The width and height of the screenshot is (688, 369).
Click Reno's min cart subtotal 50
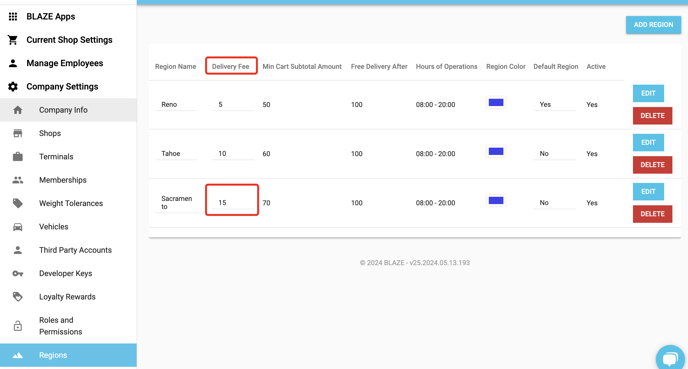pyautogui.click(x=266, y=105)
